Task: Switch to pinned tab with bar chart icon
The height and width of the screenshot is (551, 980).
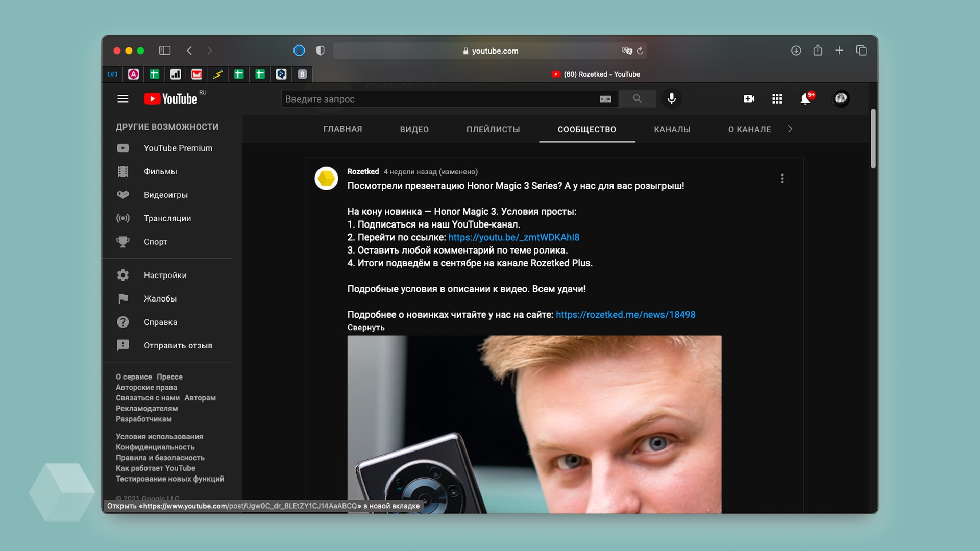Action: point(176,74)
